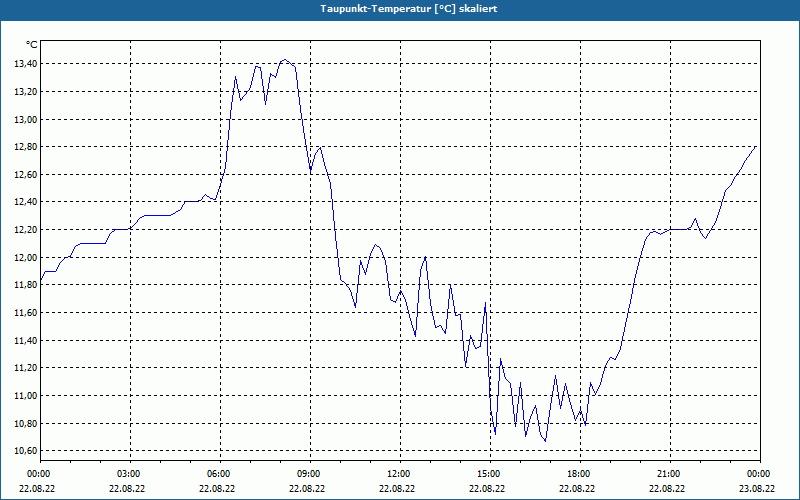Click the 11,20 y-axis value
This screenshot has width=800, height=500.
[x=26, y=368]
